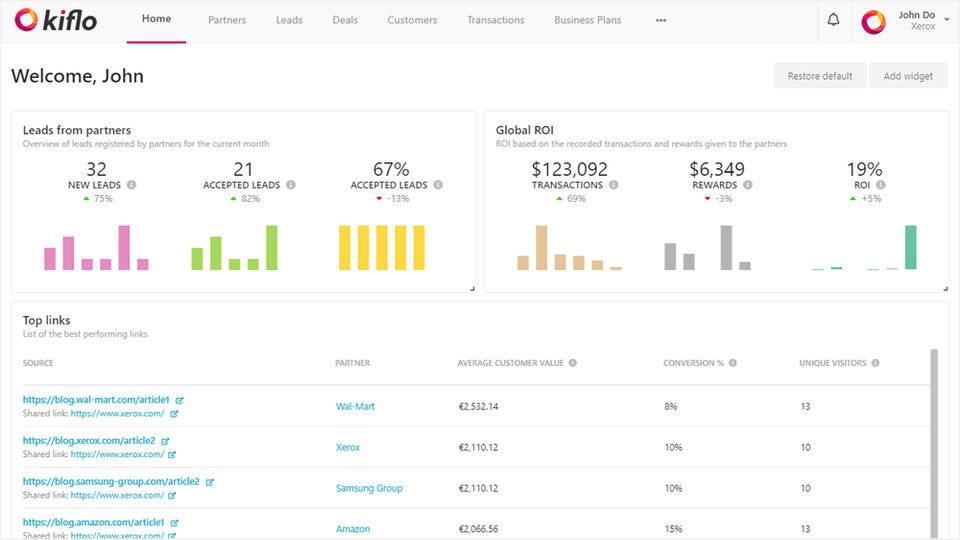
Task: Click info icon beside Transactions metric
Action: (x=613, y=185)
